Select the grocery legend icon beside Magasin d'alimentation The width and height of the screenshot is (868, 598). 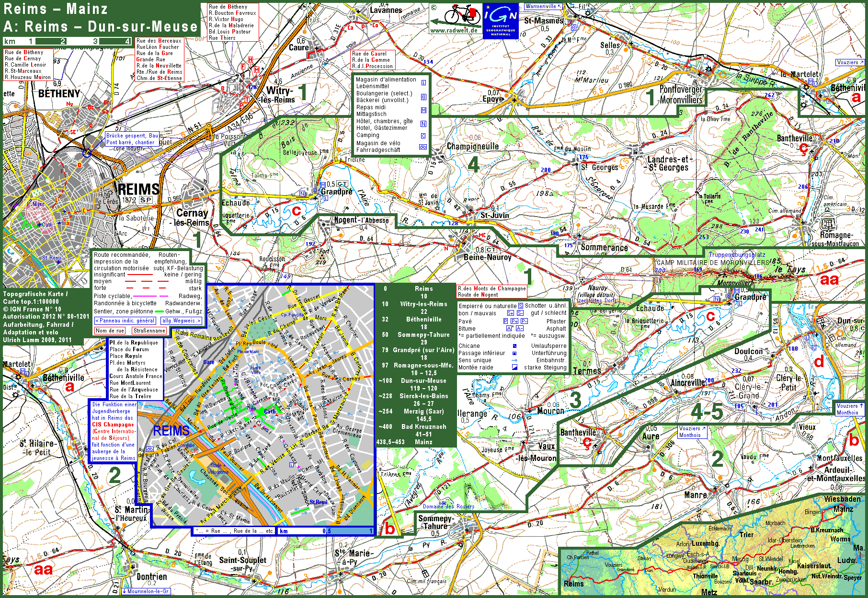[423, 83]
